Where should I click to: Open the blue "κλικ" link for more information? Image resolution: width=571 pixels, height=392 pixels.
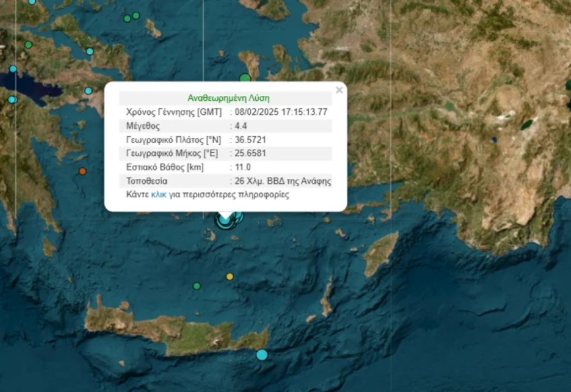[158, 195]
